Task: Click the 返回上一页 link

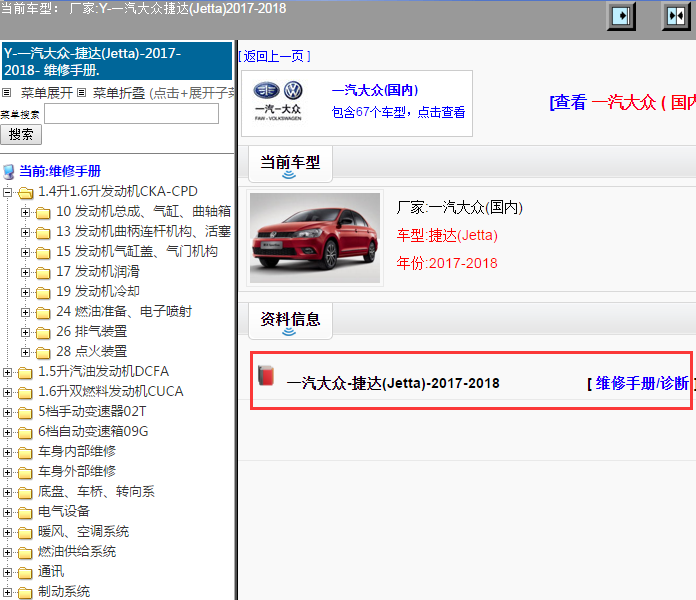Action: point(274,56)
